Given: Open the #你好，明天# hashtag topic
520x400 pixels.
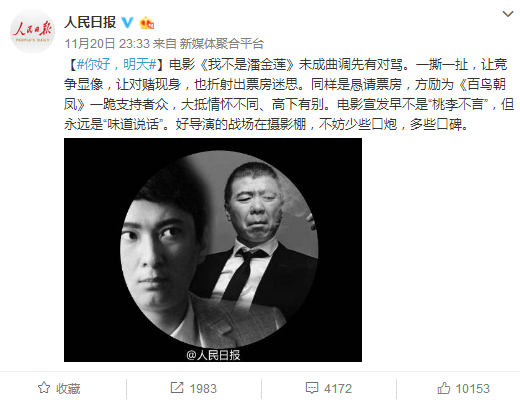Looking at the screenshot, I should pos(117,64).
